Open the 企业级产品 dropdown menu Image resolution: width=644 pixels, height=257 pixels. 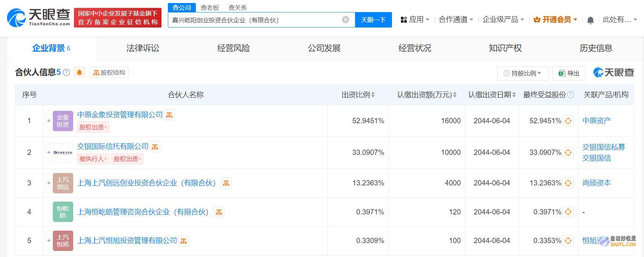[x=503, y=20]
